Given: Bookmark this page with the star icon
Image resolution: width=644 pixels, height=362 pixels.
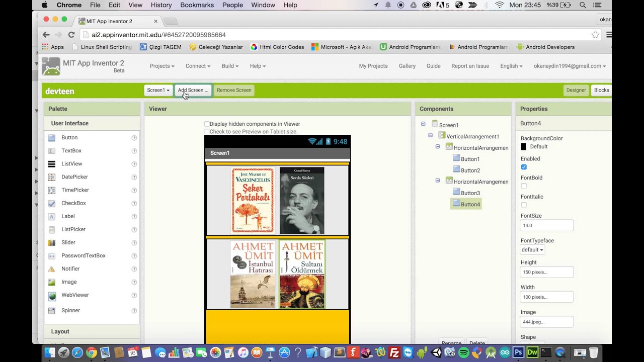Looking at the screenshot, I should pos(595,35).
